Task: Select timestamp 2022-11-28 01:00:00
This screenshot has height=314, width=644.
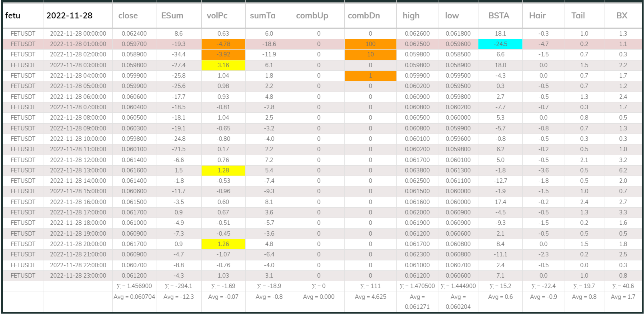Action: pos(78,44)
